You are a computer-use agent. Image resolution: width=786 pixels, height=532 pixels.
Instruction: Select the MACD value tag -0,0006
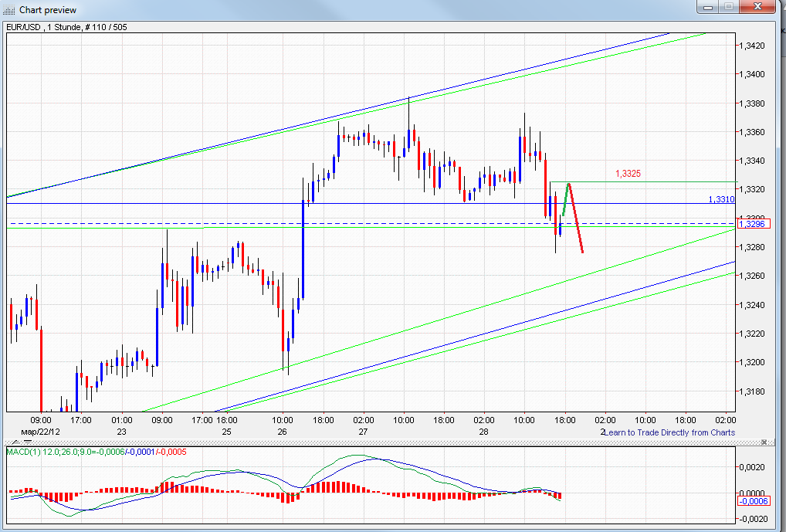(x=753, y=501)
